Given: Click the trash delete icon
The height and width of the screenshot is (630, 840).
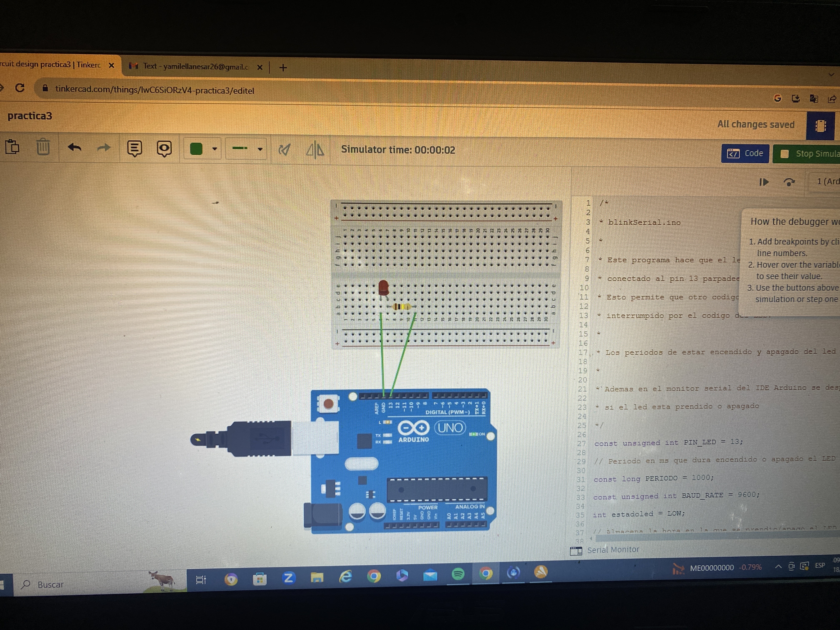Looking at the screenshot, I should coord(43,147).
